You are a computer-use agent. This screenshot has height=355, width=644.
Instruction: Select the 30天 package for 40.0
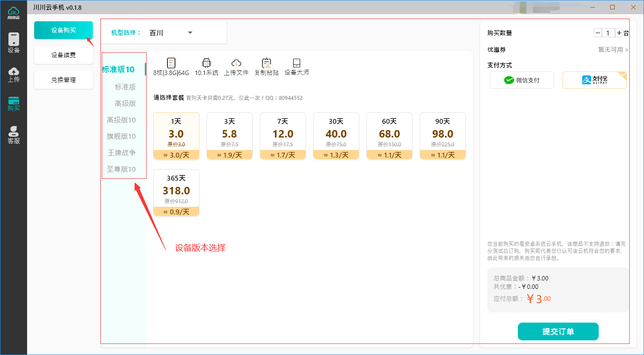[x=336, y=136]
